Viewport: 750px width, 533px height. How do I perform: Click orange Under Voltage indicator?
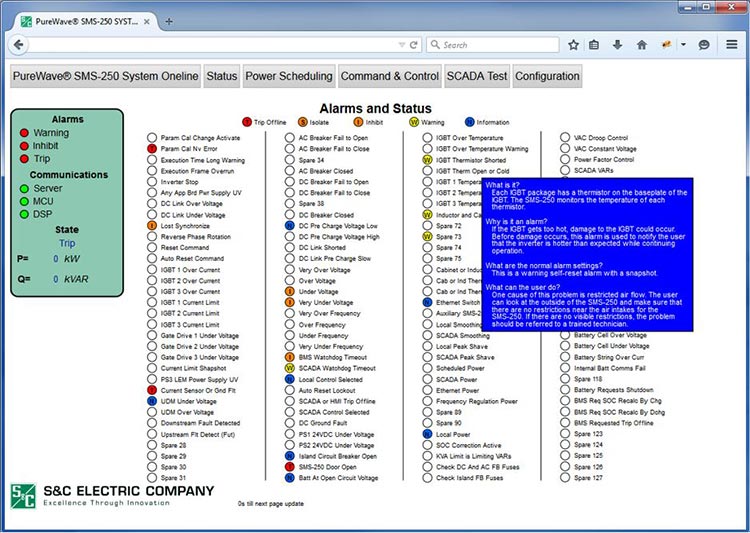click(x=289, y=291)
